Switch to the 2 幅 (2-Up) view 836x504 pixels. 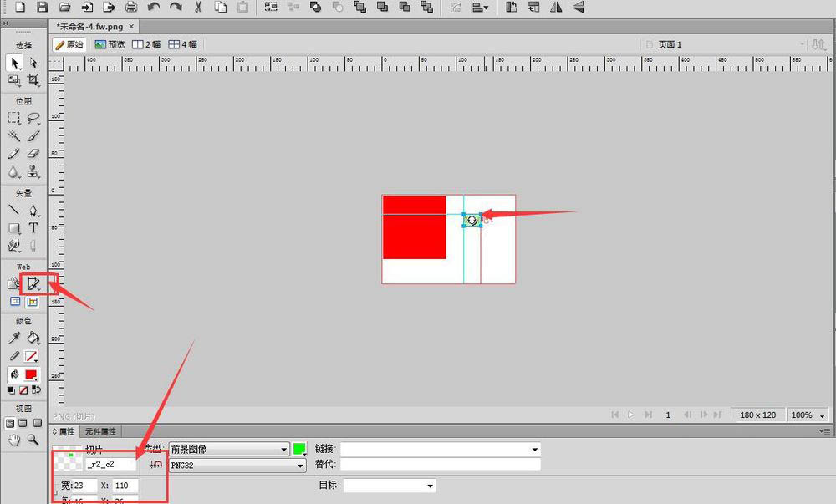click(x=146, y=45)
